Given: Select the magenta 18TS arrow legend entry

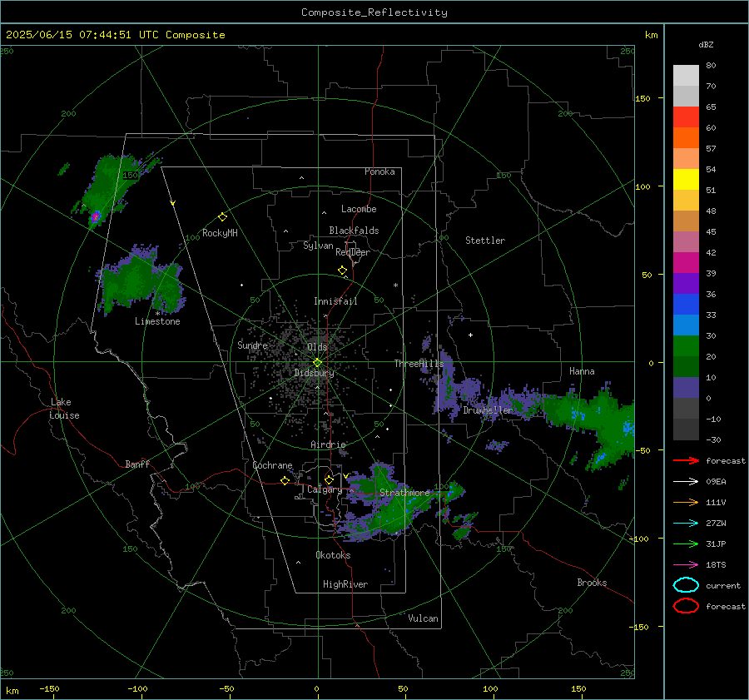Looking at the screenshot, I should click(x=686, y=565).
